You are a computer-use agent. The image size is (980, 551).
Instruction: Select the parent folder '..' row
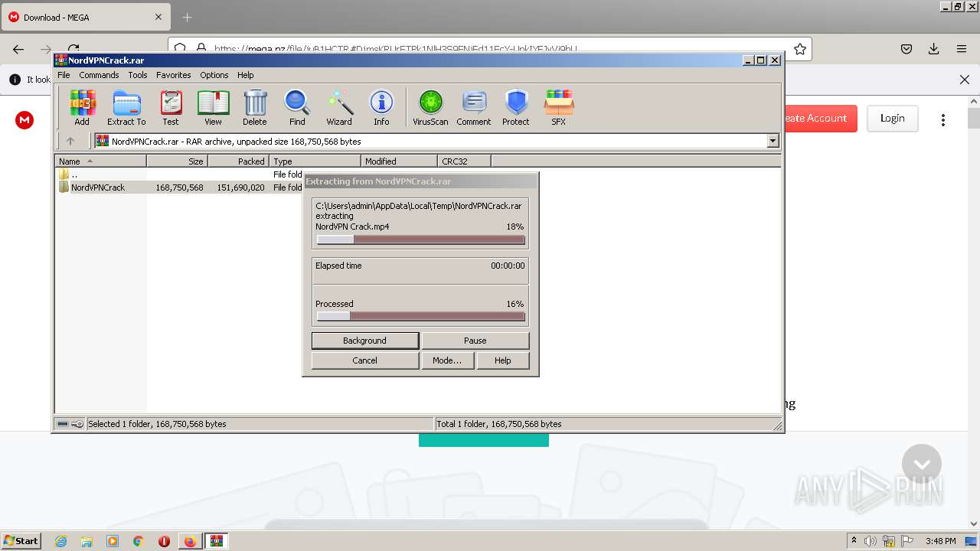180,174
